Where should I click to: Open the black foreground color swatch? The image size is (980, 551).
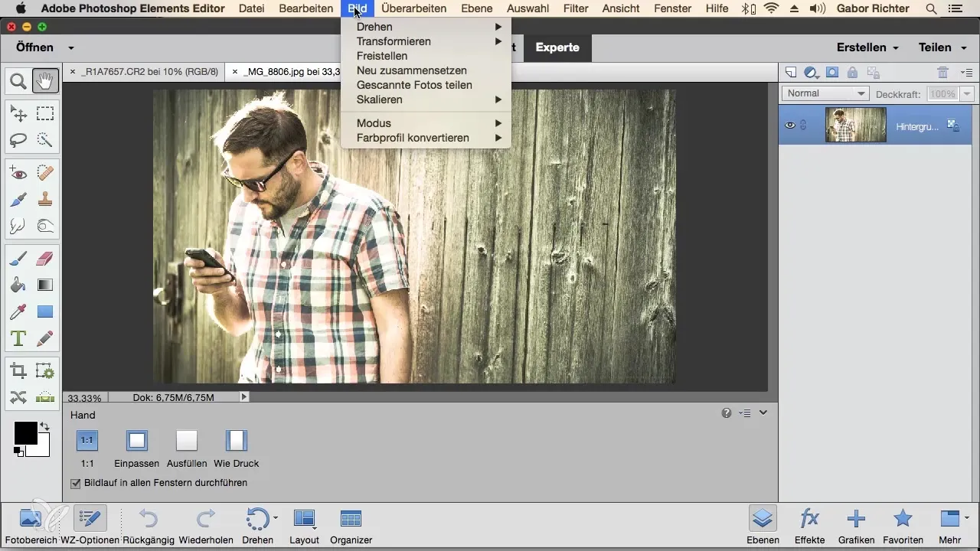click(25, 432)
